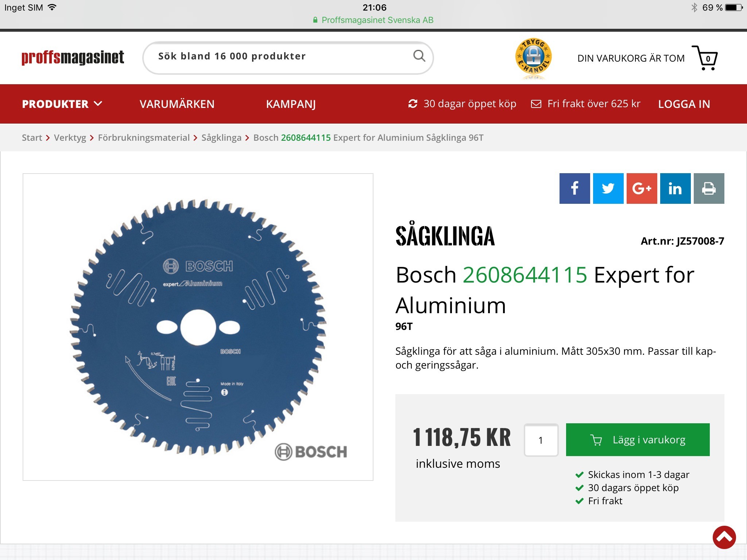Screen dimensions: 747x560
Task: Click LOGGA IN link
Action: 684,104
